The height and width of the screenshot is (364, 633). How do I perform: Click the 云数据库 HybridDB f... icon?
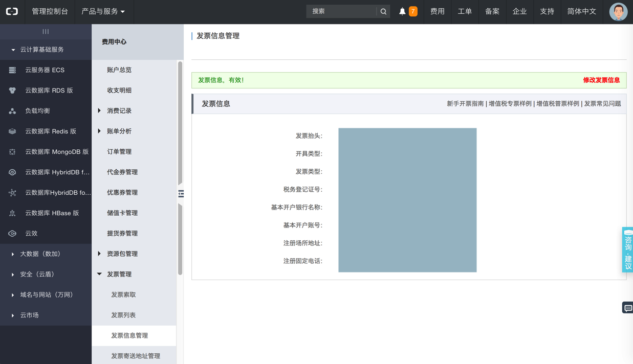[12, 172]
